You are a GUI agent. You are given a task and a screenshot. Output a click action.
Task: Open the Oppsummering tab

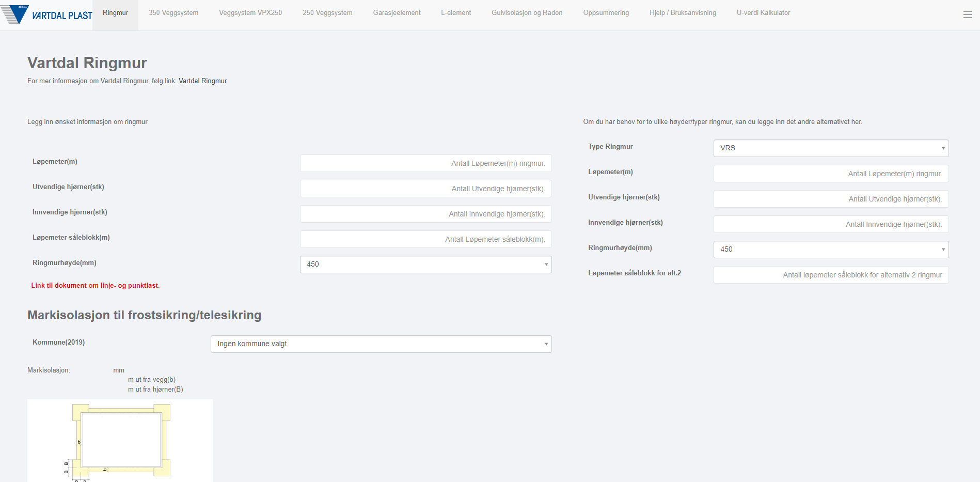(x=606, y=13)
